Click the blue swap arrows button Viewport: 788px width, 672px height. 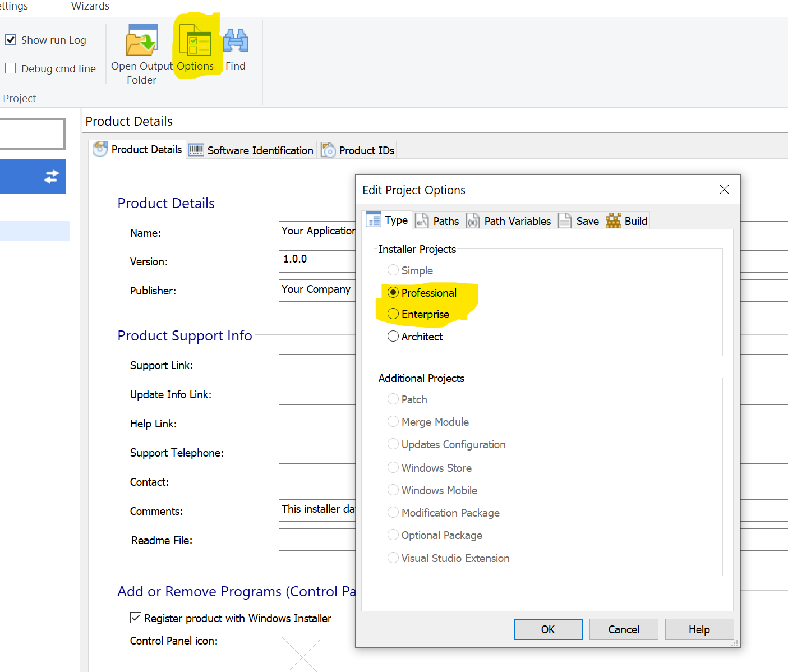[x=51, y=177]
